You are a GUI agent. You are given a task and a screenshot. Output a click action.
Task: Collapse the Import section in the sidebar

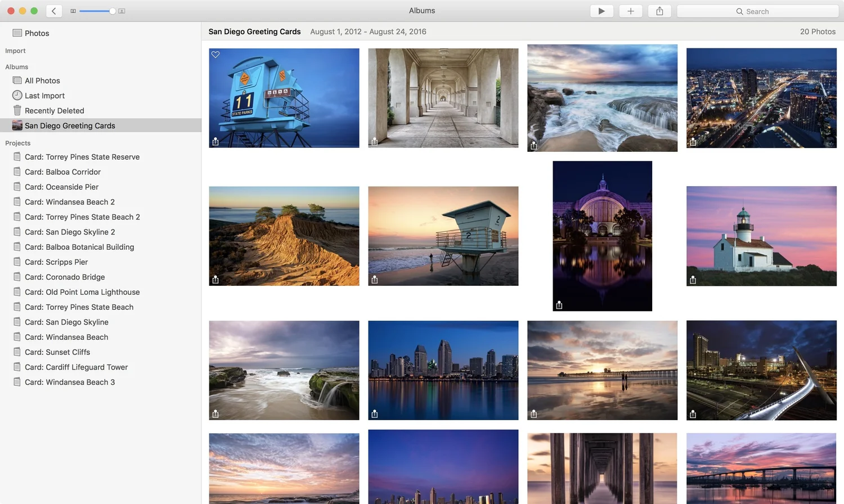point(15,51)
